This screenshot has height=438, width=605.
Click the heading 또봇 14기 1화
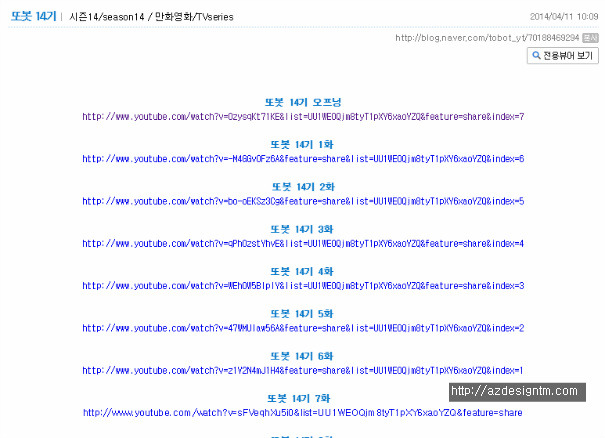302,145
